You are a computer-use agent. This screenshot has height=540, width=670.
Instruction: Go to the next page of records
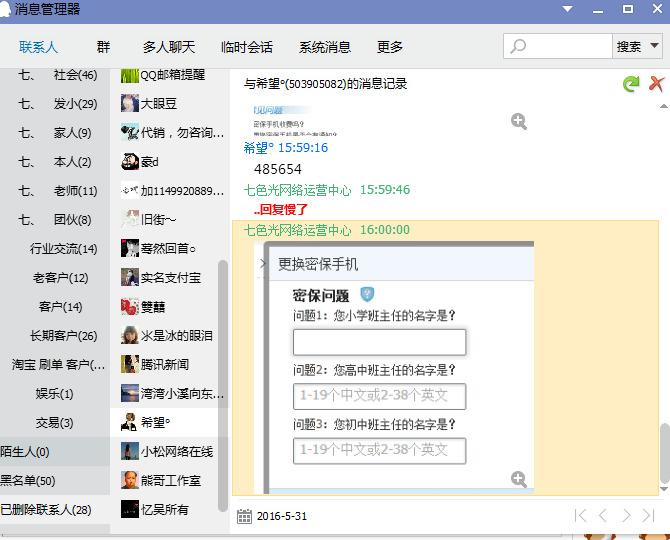click(626, 516)
